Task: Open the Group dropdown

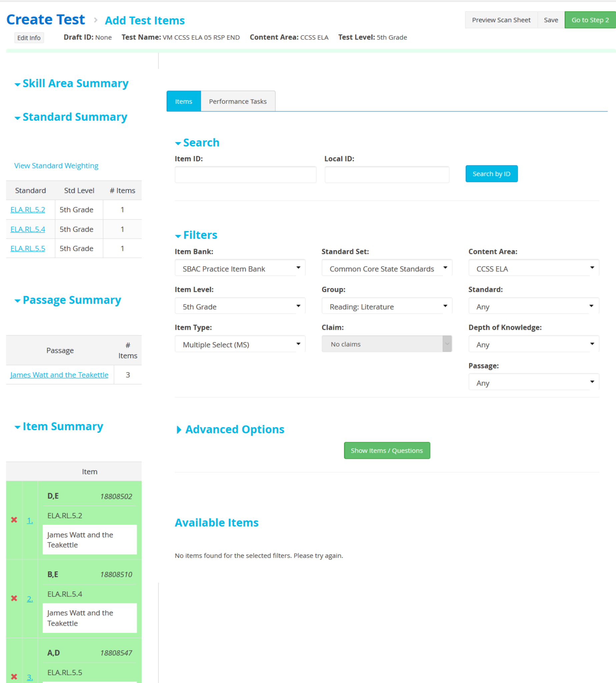Action: click(387, 306)
